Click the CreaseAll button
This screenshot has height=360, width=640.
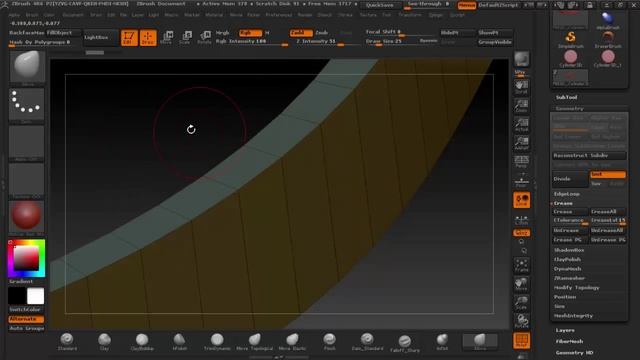(608, 211)
